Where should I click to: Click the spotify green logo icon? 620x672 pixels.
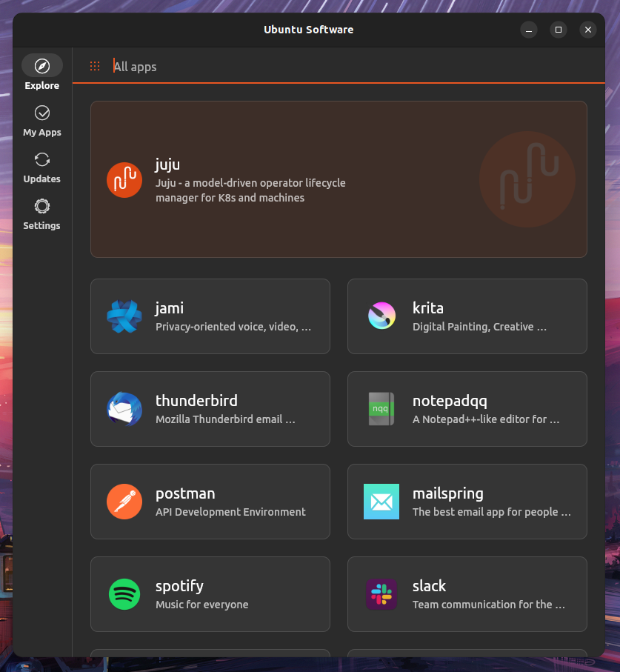[x=124, y=594]
